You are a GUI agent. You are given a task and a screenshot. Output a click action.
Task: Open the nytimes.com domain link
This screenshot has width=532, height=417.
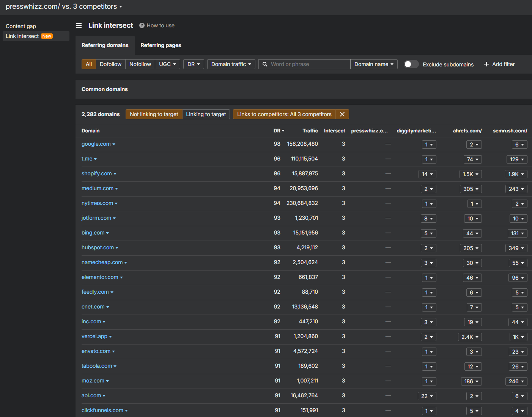(97, 203)
